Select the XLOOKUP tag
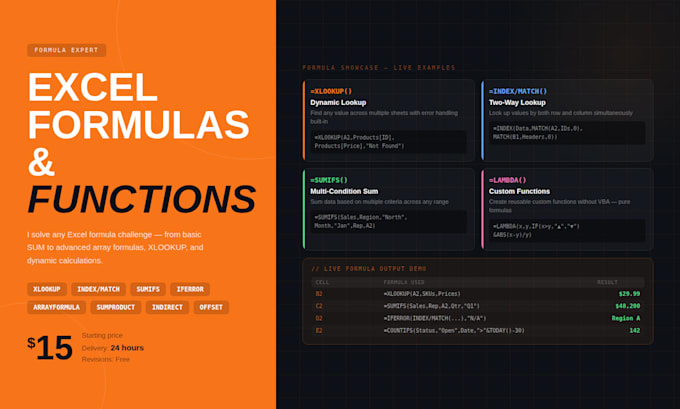Screen dimensions: 680x409 pyautogui.click(x=47, y=289)
